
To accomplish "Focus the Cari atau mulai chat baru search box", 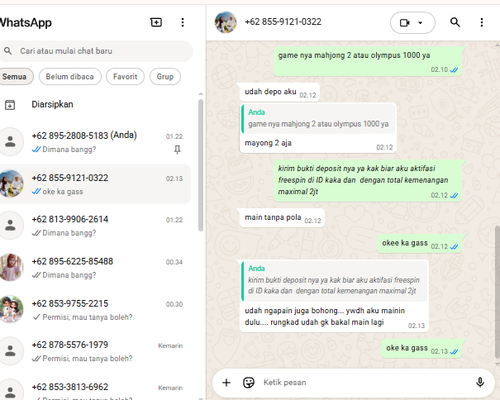I will point(96,51).
